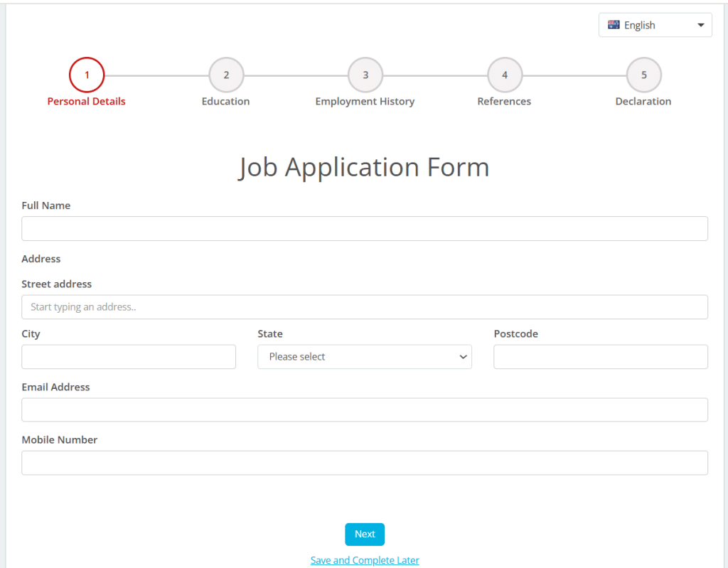
Task: Click the Email Address field
Action: 365,409
